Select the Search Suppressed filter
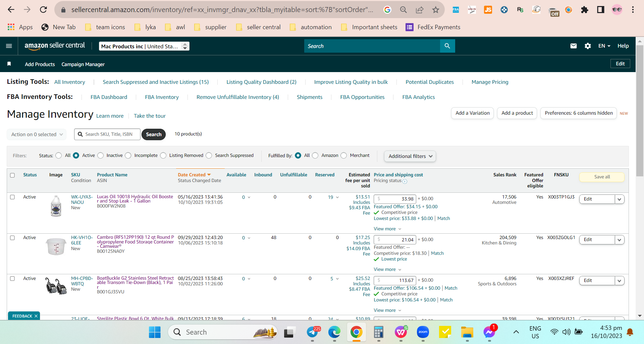This screenshot has width=644, height=344. point(209,156)
